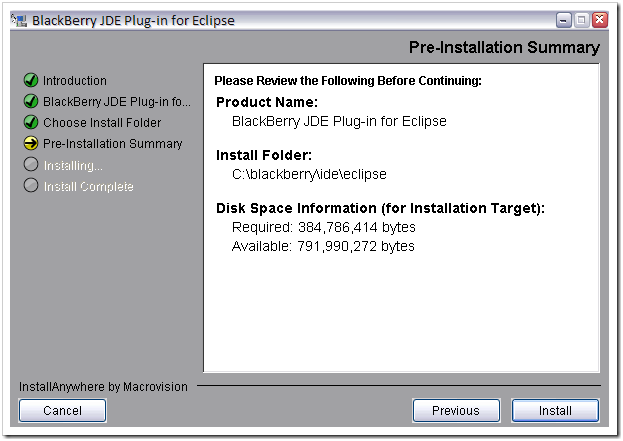Click the checkmark icon next to BlackBerry JDE Plug-in step
The height and width of the screenshot is (441, 623).
[31, 101]
